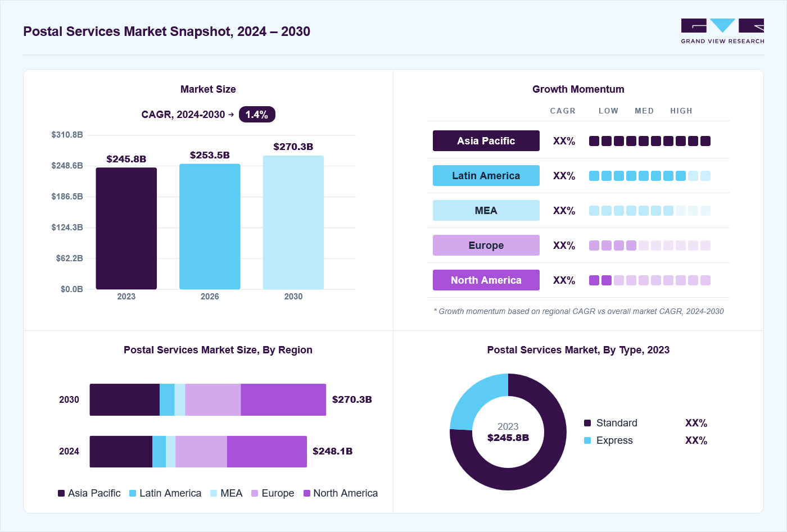Click the XX% value for Standard
Viewport: 787px width, 532px height.
click(696, 423)
